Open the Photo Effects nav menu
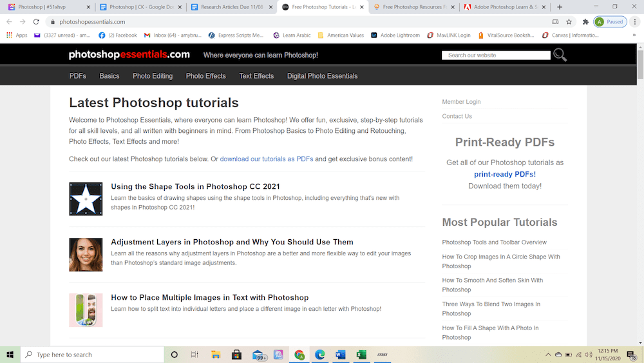This screenshot has height=363, width=644. tap(206, 76)
